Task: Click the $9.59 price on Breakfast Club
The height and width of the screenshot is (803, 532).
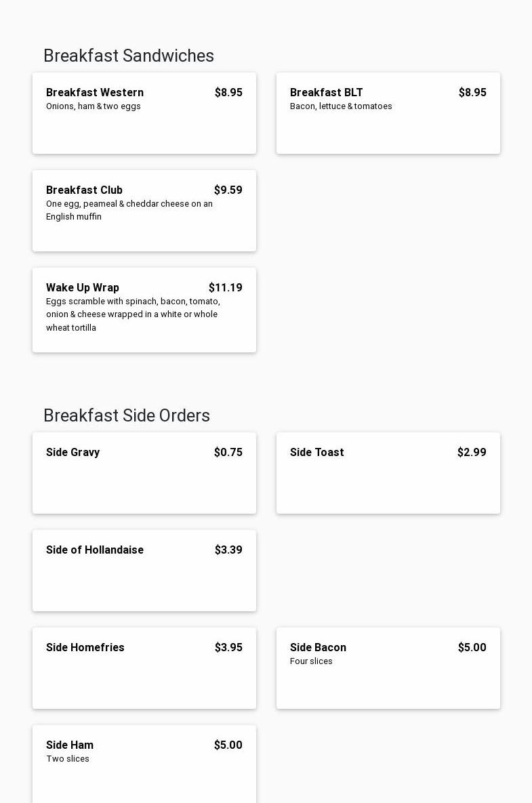Action: (x=228, y=190)
